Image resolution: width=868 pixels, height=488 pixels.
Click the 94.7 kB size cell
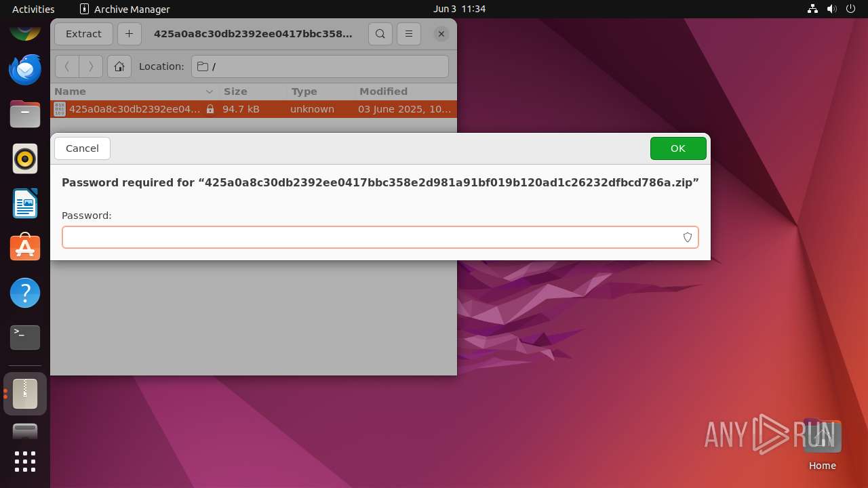point(241,109)
